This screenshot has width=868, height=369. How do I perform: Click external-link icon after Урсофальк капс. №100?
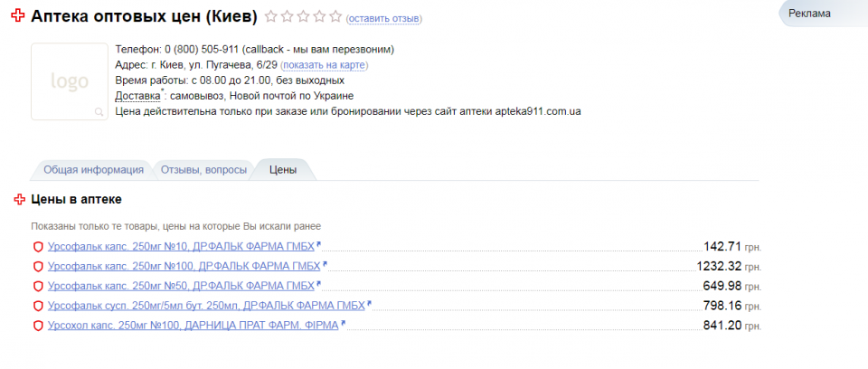click(x=325, y=265)
